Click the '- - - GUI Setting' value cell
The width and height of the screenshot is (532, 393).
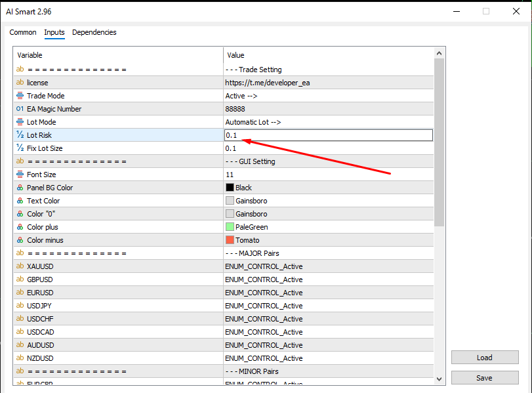pyautogui.click(x=329, y=161)
